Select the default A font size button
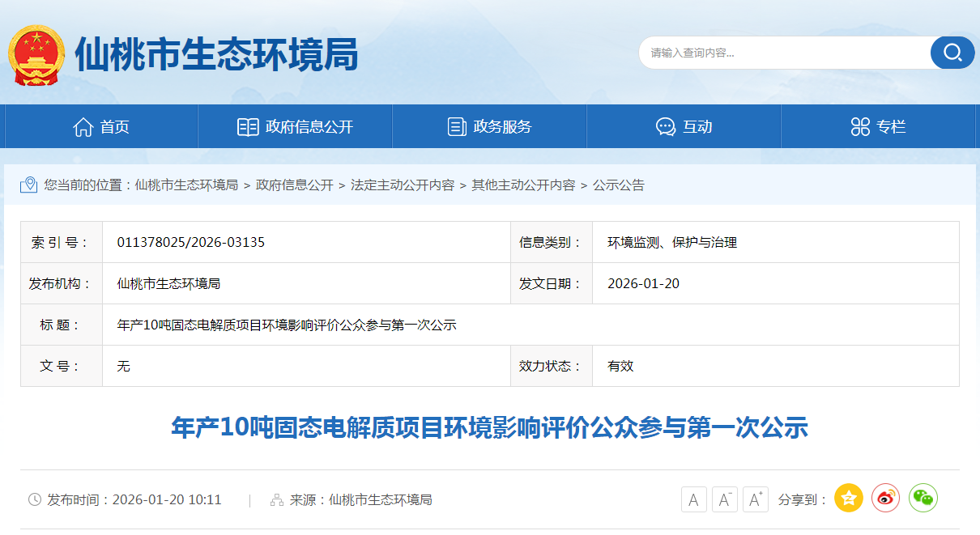 pyautogui.click(x=693, y=499)
